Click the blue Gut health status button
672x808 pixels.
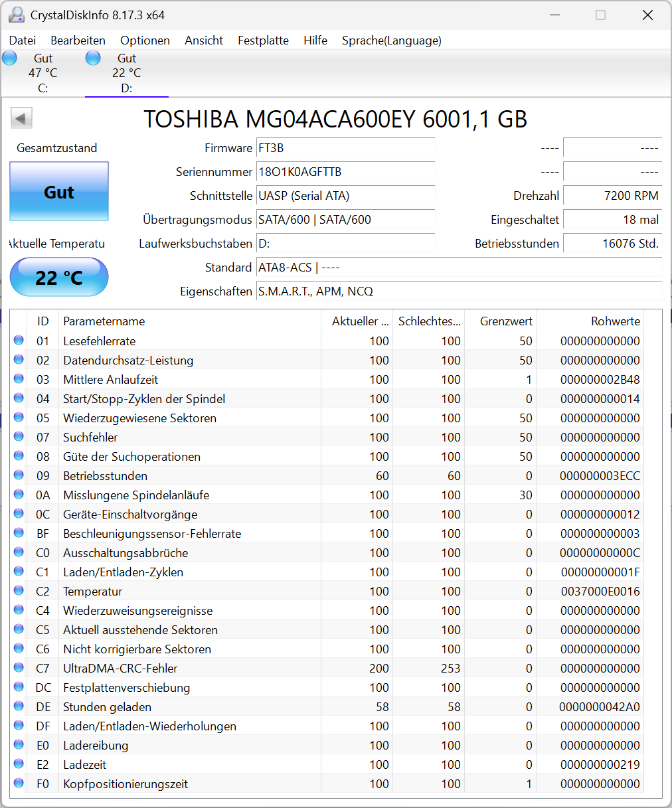[x=59, y=192]
